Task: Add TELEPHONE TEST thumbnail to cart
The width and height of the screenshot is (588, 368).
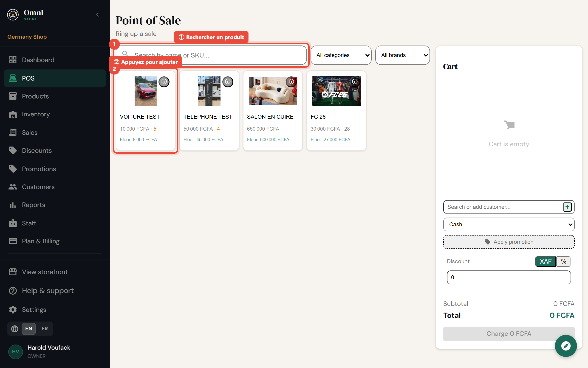Action: pyautogui.click(x=209, y=91)
